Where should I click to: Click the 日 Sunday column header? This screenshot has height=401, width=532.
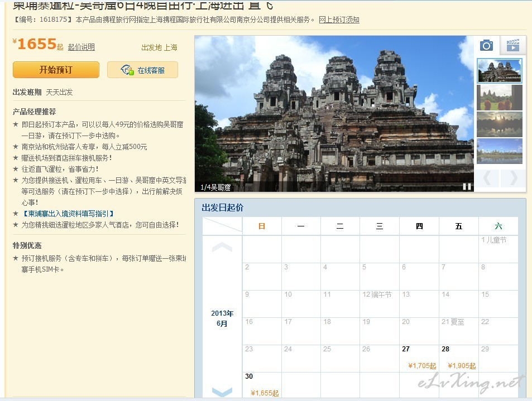pyautogui.click(x=262, y=226)
